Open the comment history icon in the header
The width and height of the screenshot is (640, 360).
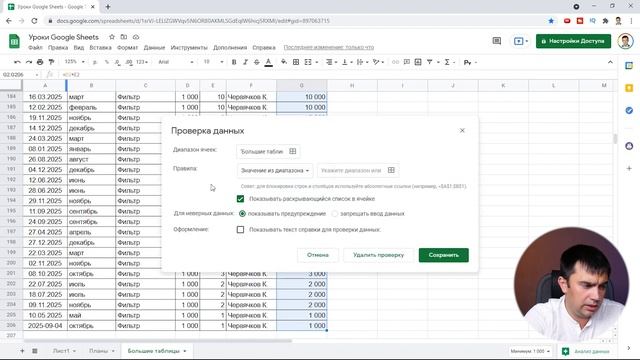click(497, 41)
